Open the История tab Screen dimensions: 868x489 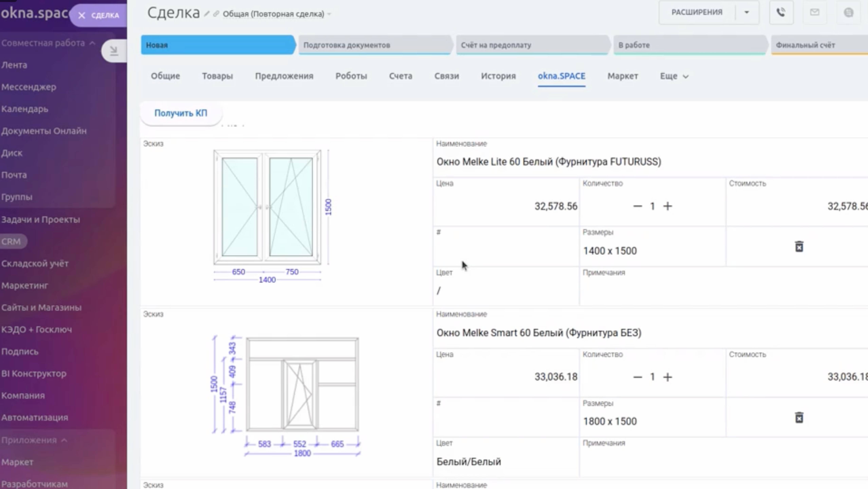(498, 76)
